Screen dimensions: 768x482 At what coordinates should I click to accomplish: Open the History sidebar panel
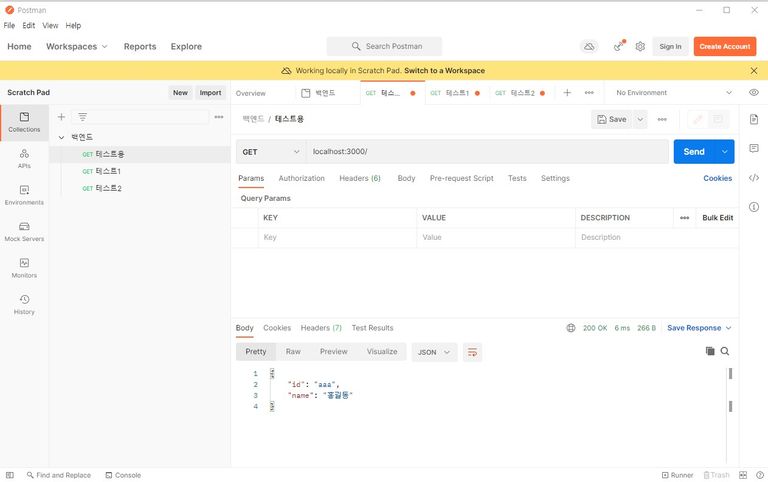click(x=24, y=304)
